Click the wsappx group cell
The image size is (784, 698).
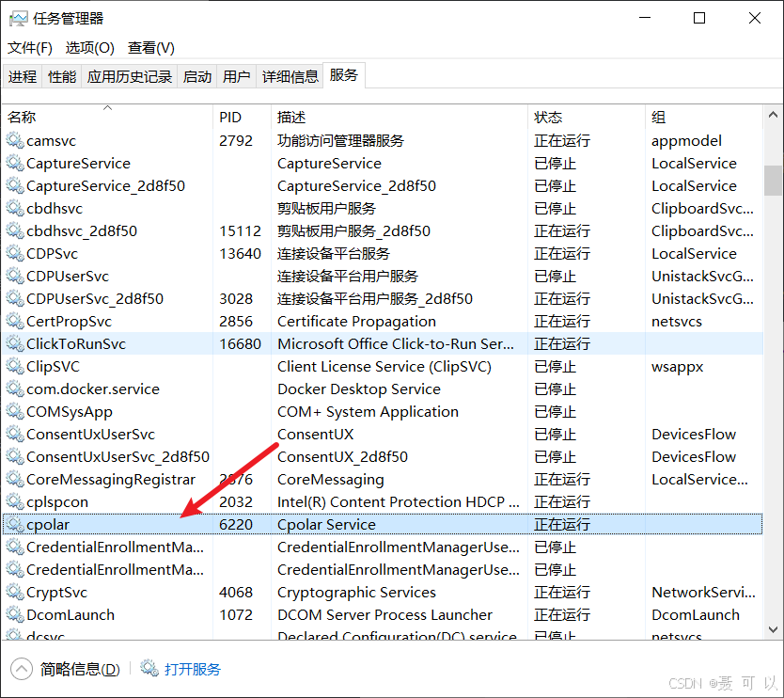click(677, 366)
